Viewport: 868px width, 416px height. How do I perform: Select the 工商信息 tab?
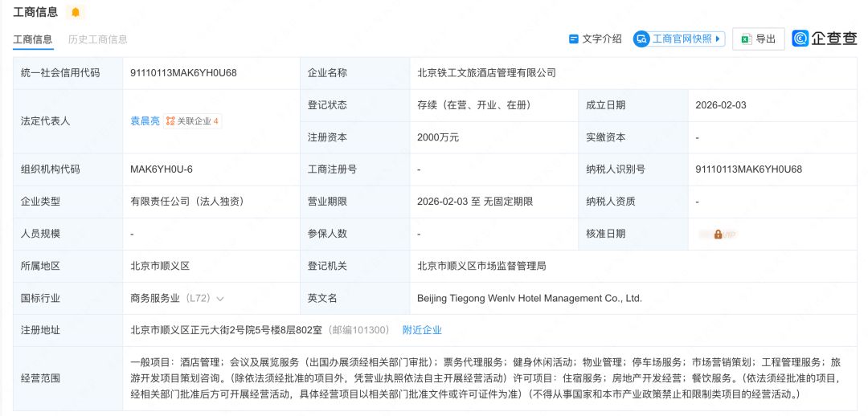[x=33, y=39]
